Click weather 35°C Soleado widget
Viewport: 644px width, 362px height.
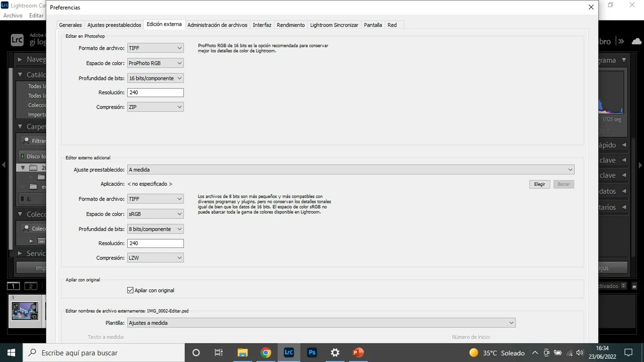pos(497,353)
